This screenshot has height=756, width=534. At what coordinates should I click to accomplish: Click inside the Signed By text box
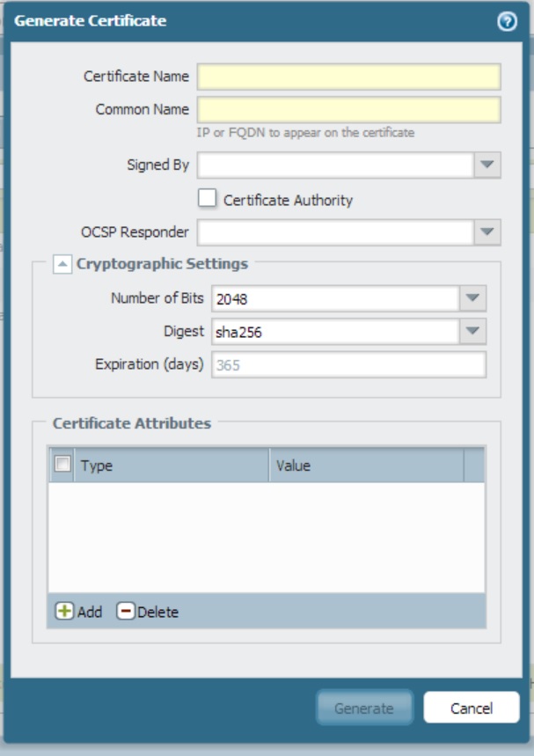[335, 165]
